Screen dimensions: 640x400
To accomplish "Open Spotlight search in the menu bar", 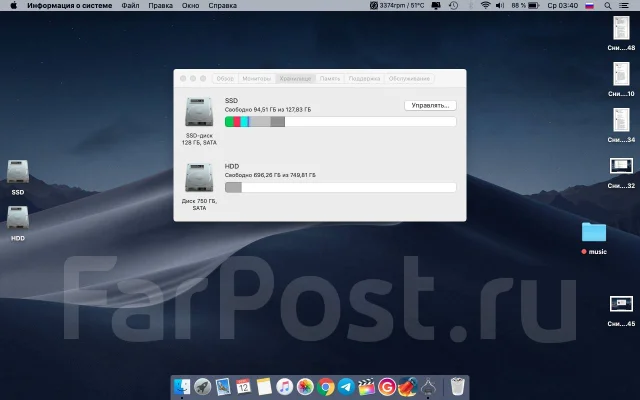I will [608, 6].
